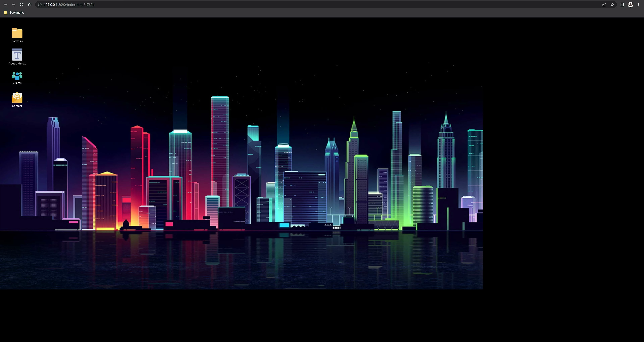Image resolution: width=644 pixels, height=342 pixels.
Task: Click the browser Home icon
Action: pyautogui.click(x=30, y=5)
